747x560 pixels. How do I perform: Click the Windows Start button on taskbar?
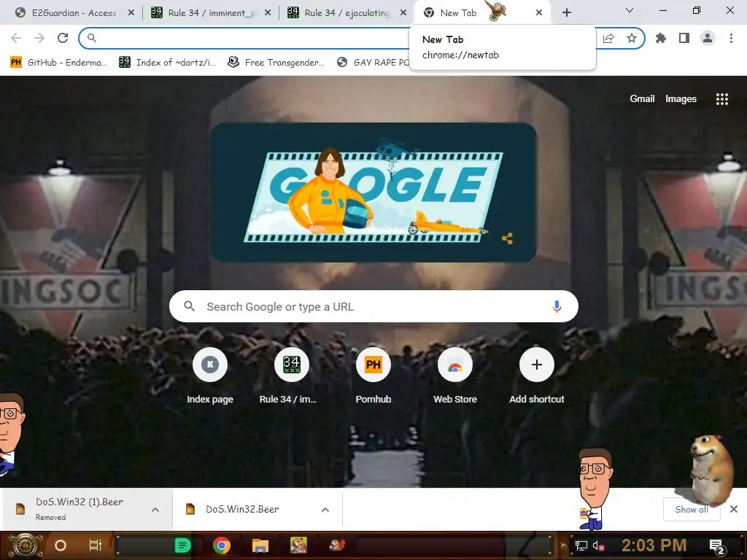26,545
